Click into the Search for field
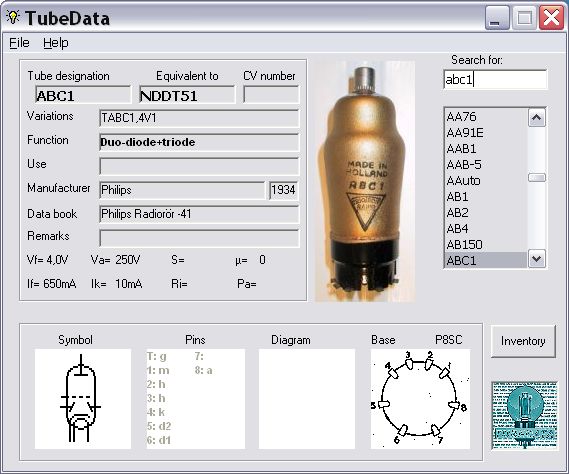Image resolution: width=569 pixels, height=474 pixels. point(495,79)
